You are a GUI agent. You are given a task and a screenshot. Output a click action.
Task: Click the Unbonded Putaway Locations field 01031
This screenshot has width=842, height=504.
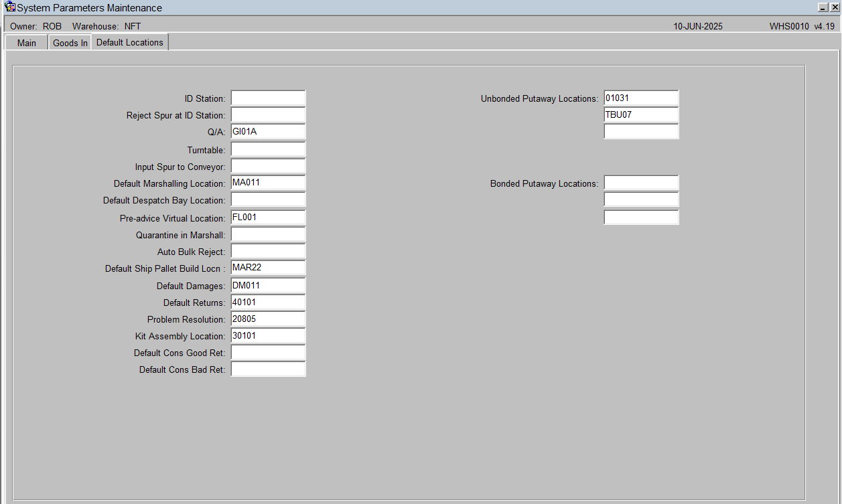[x=641, y=98]
